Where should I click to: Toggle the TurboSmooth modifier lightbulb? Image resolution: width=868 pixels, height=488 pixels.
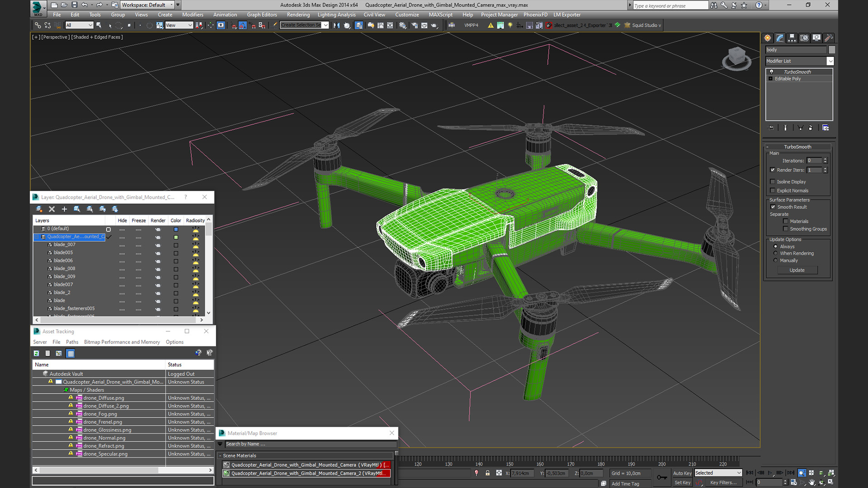click(x=771, y=72)
